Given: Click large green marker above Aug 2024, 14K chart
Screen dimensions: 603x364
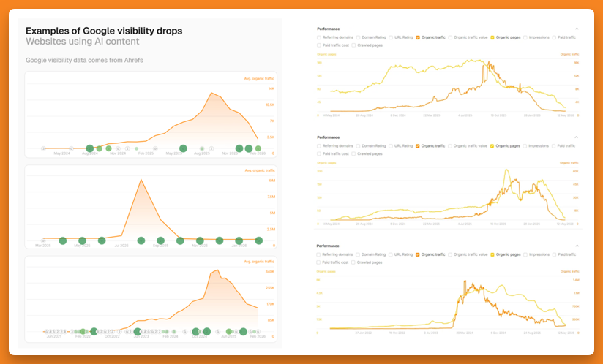Looking at the screenshot, I should pos(89,148).
